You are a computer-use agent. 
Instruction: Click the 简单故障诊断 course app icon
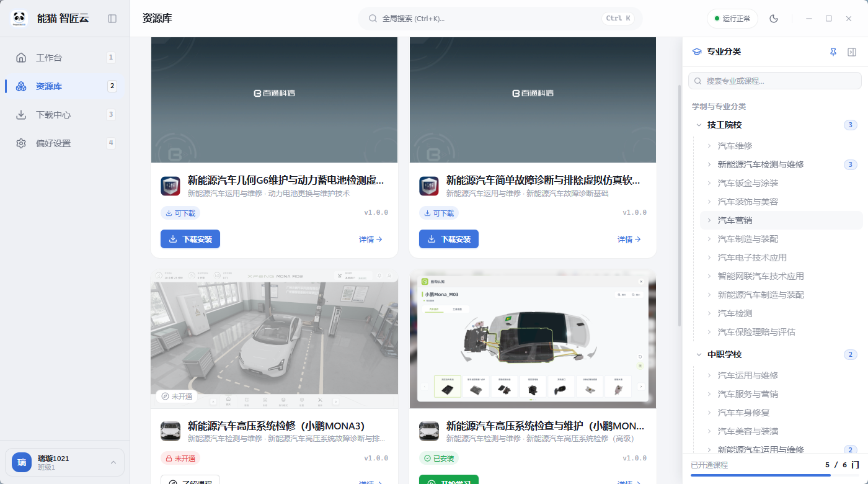(429, 186)
